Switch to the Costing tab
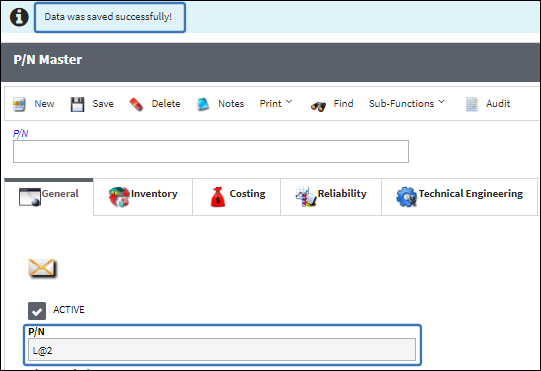This screenshot has width=541, height=371. pos(236,197)
